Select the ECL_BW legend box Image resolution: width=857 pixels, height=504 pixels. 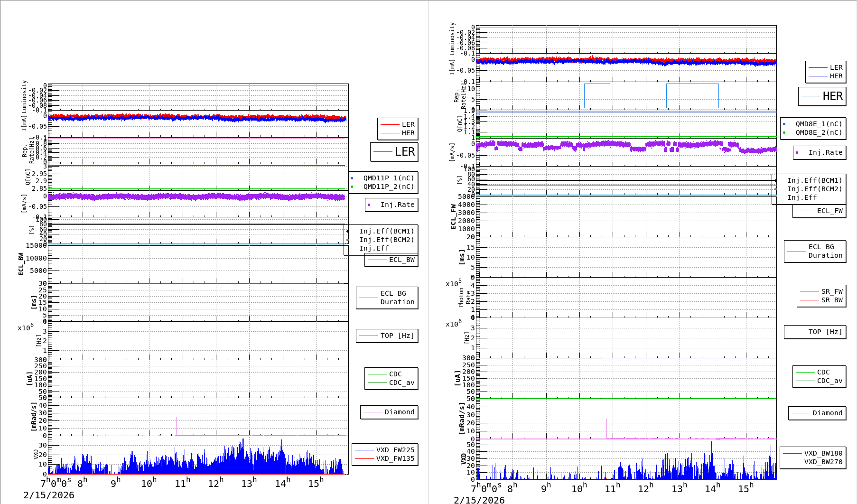(391, 260)
